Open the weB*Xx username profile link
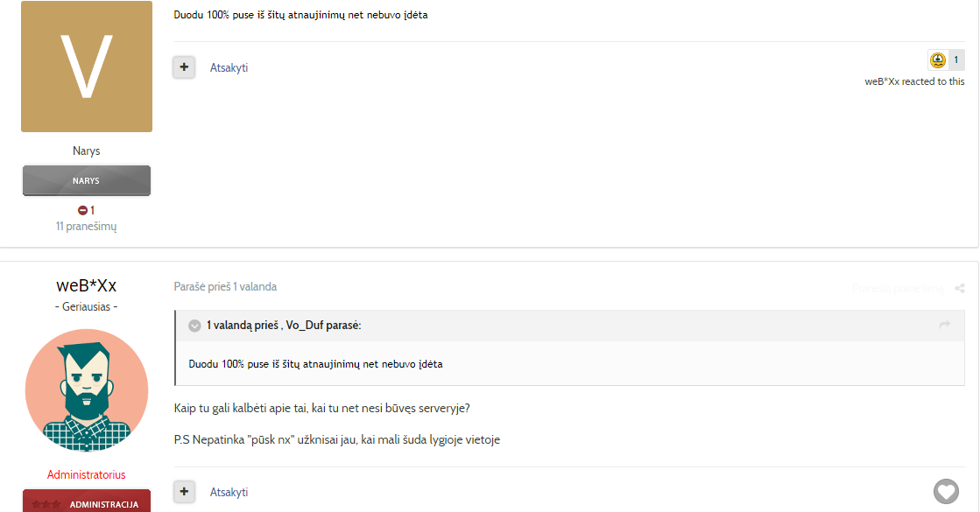980x512 pixels. 86,285
